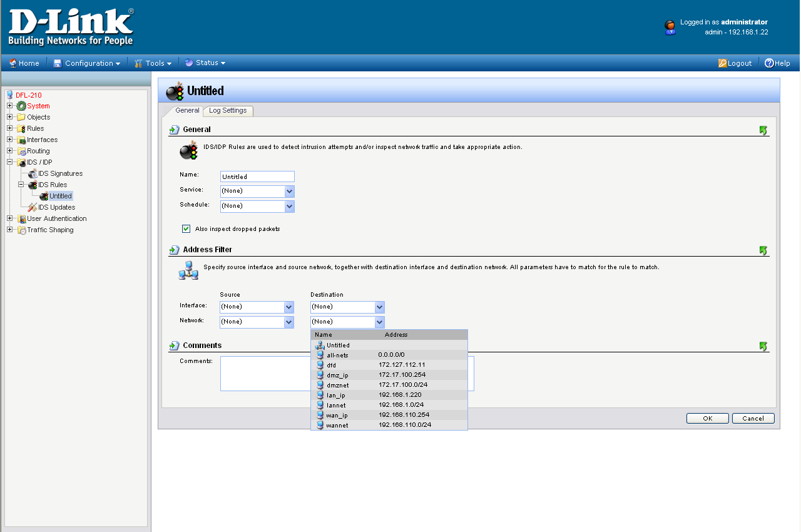The height and width of the screenshot is (532, 801).
Task: Close the Destination Network dropdown
Action: click(x=347, y=322)
